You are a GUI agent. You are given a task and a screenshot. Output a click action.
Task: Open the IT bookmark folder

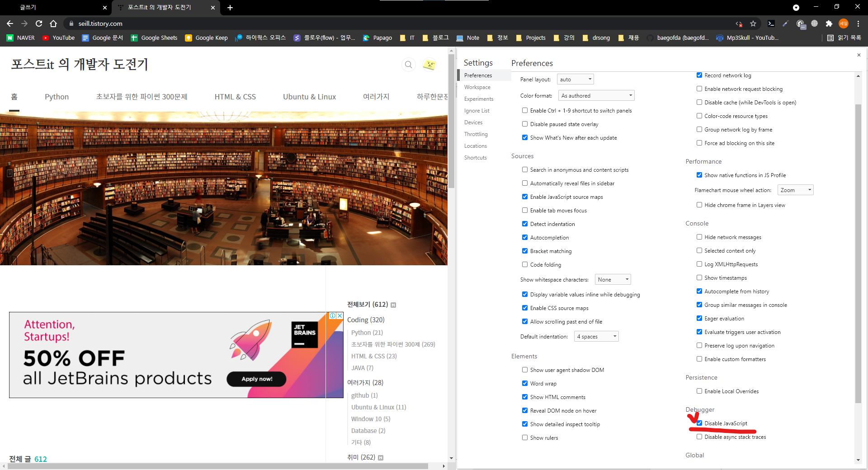pyautogui.click(x=407, y=38)
